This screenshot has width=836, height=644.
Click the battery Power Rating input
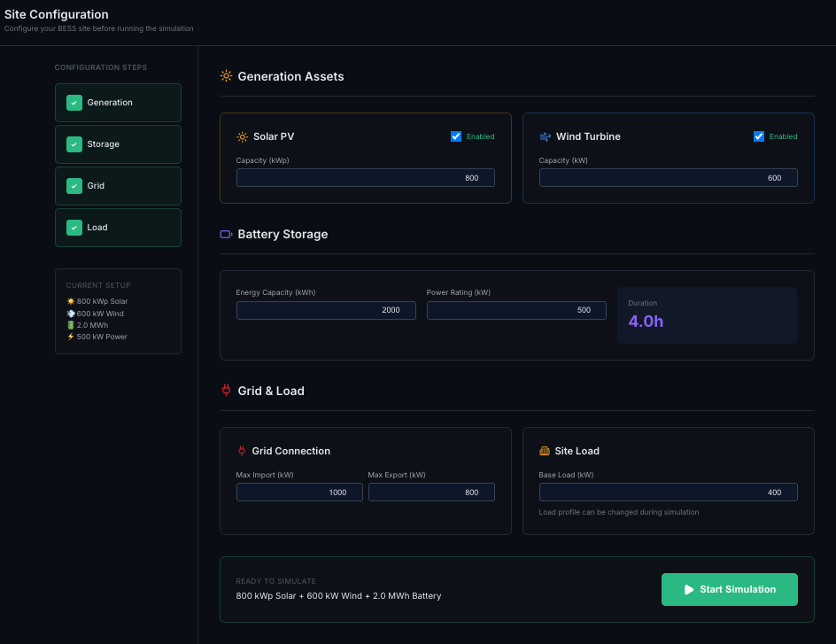(x=516, y=310)
